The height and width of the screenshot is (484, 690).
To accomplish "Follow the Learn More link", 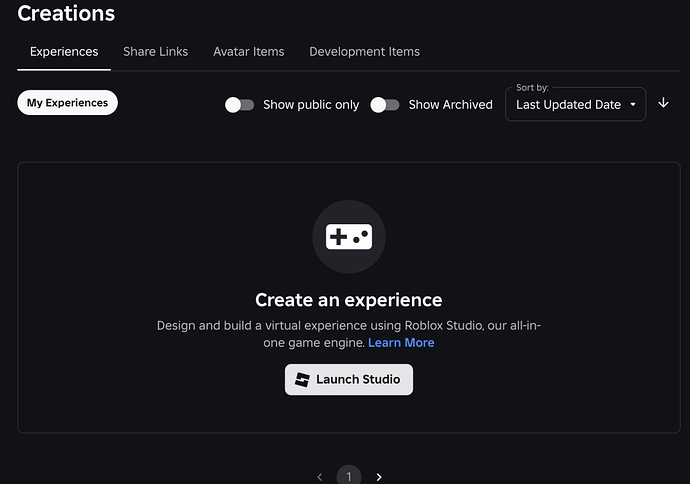I will click(401, 343).
